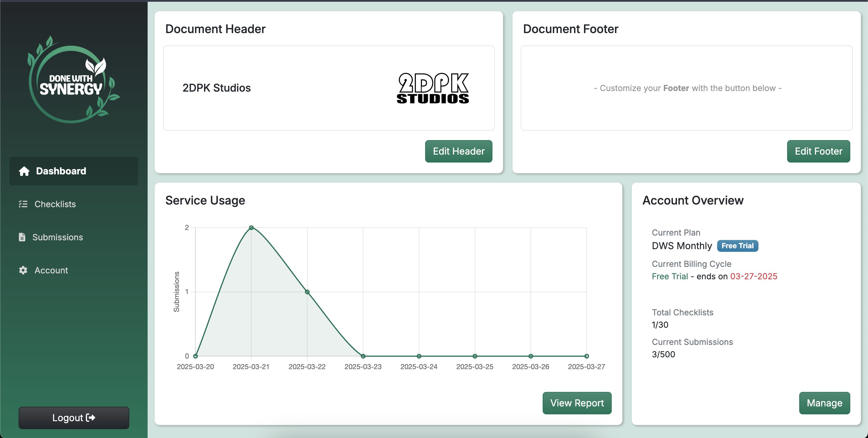868x438 pixels.
Task: Click the Done With Synergy logo
Action: tap(73, 80)
